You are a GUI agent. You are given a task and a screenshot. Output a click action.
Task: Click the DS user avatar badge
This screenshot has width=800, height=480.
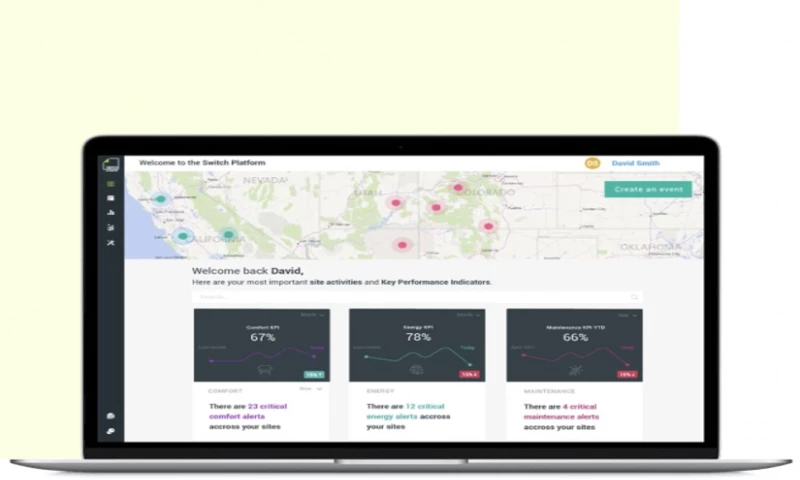[x=592, y=163]
